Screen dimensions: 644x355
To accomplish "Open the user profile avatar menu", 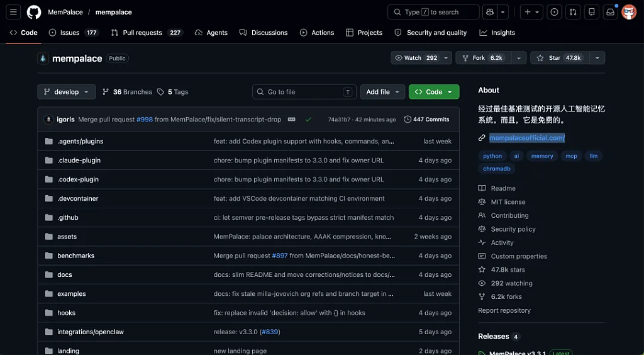I will 629,13.
